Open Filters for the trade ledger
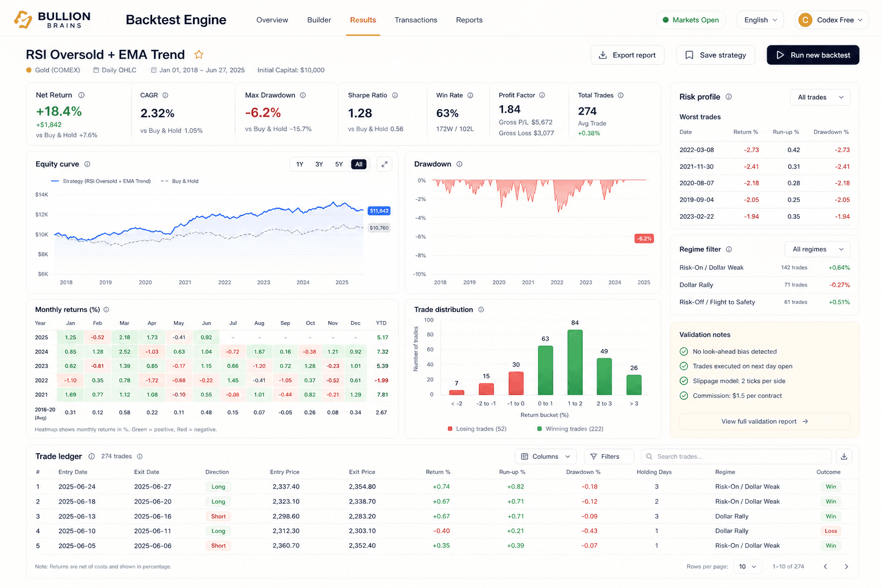882x588 pixels. pyautogui.click(x=609, y=457)
